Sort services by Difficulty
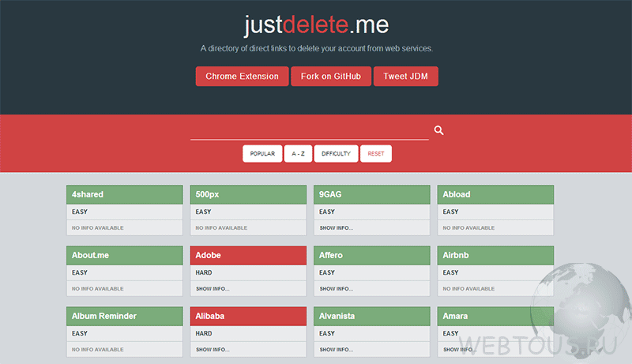632x364 pixels. [x=336, y=154]
